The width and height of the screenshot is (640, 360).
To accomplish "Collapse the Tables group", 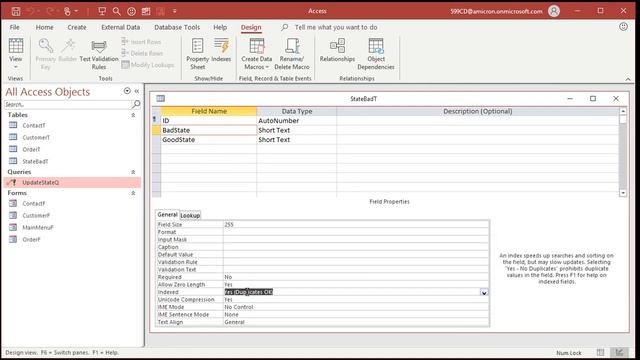I will tap(133, 116).
